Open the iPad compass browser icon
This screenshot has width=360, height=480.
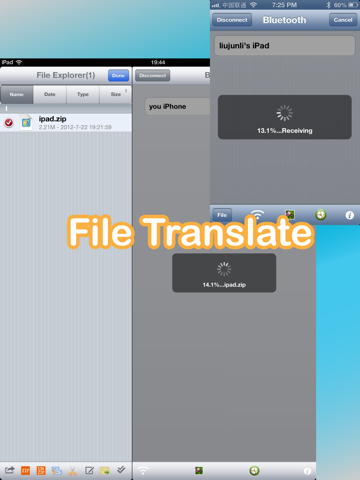254,471
